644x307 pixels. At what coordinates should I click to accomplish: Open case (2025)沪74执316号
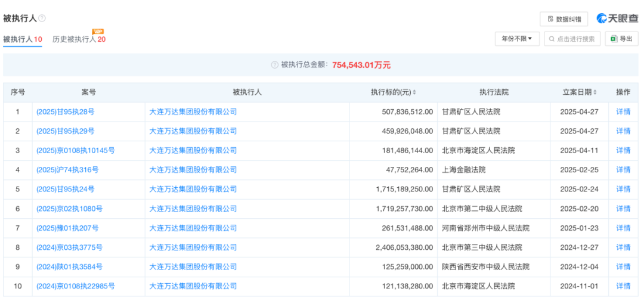(67, 170)
